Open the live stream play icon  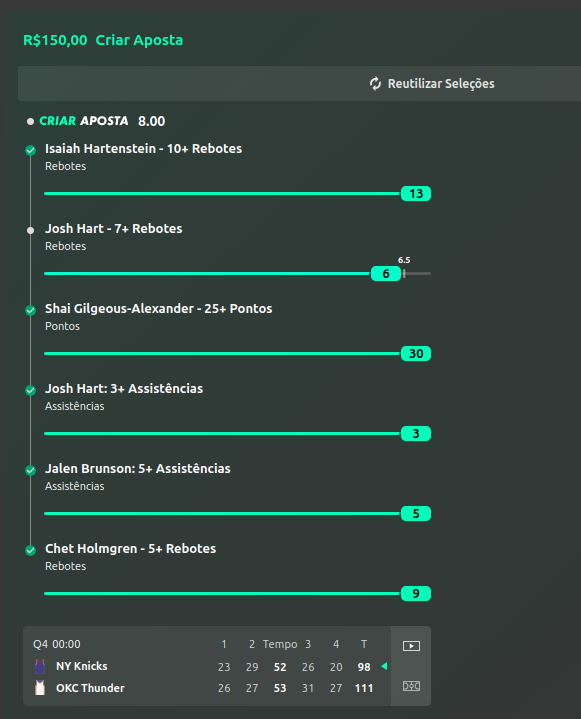click(411, 646)
